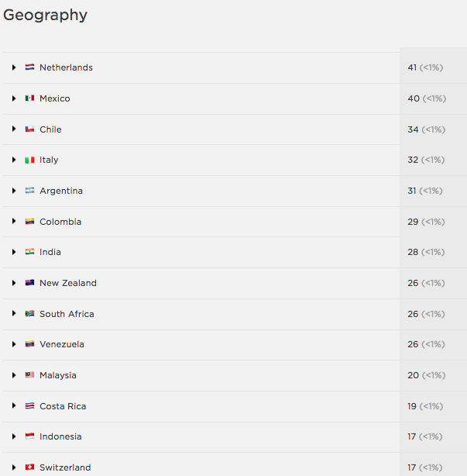Click the Switzerland flag icon
The width and height of the screenshot is (467, 476).
(x=29, y=467)
